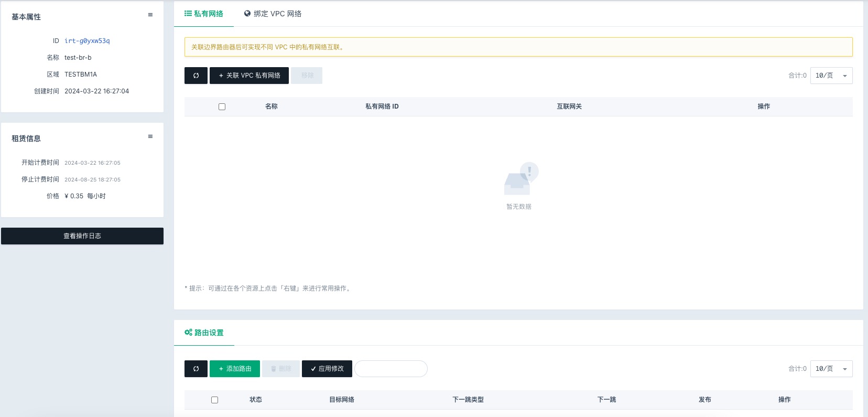Click the disabled 删除 button

pos(281,369)
